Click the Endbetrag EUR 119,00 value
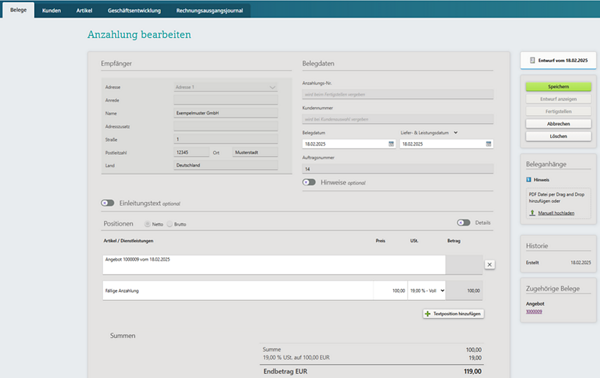This screenshot has height=378, width=600. coord(473,371)
